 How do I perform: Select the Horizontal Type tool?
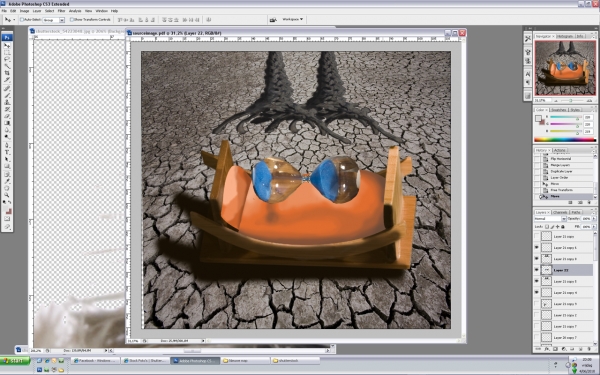pos(7,152)
